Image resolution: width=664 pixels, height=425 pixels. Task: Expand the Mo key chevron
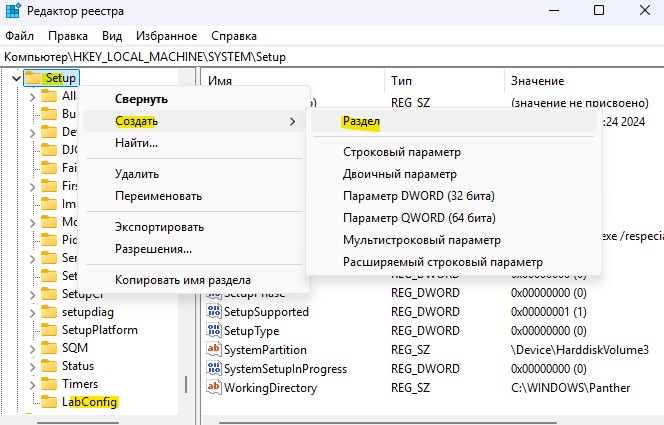coord(32,223)
